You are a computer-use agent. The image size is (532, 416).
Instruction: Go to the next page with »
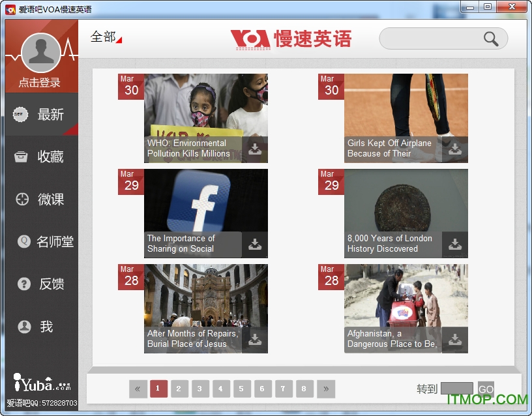tap(326, 389)
